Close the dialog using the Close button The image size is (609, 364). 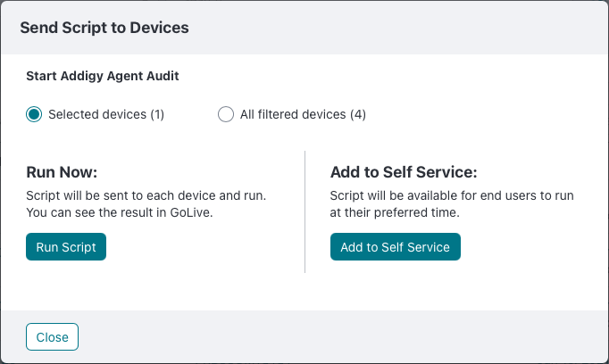(52, 337)
